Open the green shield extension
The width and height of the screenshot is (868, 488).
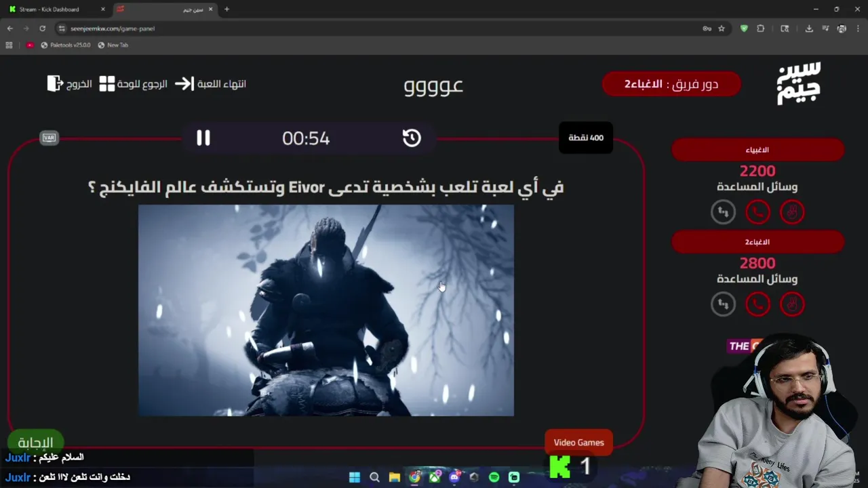click(x=744, y=28)
